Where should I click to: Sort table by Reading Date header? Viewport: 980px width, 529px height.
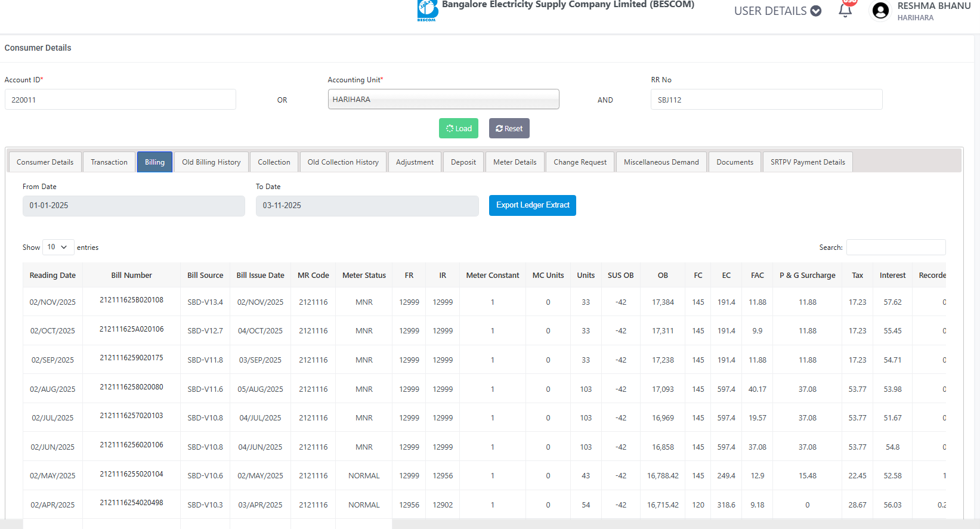[52, 276]
